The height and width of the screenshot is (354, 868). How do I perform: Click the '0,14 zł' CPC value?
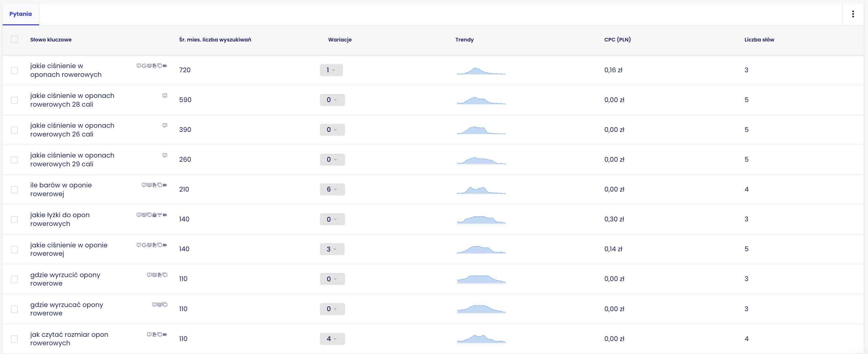click(x=613, y=249)
